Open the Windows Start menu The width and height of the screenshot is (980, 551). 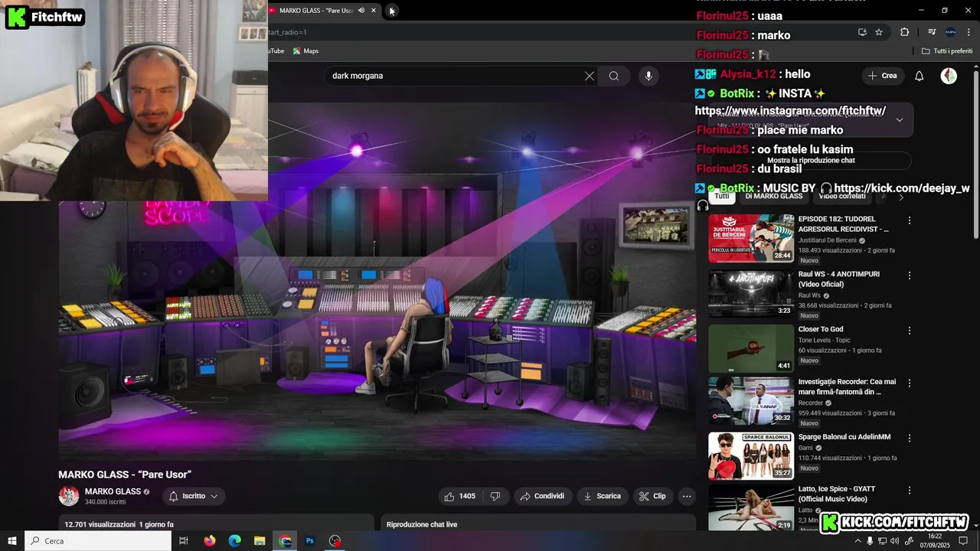click(12, 541)
